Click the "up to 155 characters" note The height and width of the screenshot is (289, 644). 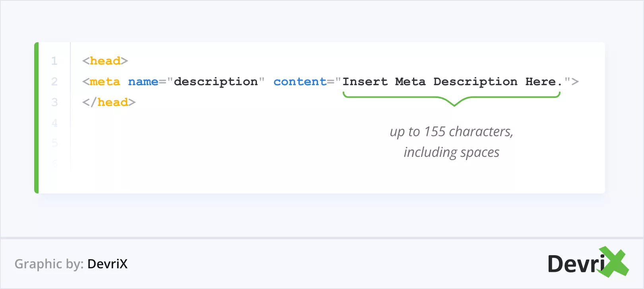[x=452, y=131]
